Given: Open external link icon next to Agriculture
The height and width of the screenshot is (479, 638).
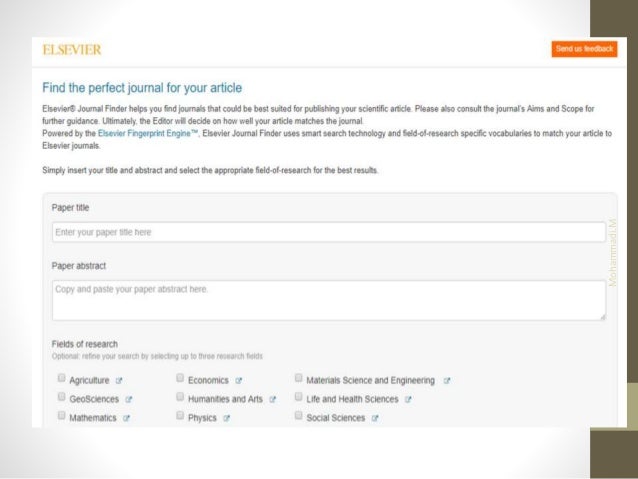Looking at the screenshot, I should tap(119, 381).
